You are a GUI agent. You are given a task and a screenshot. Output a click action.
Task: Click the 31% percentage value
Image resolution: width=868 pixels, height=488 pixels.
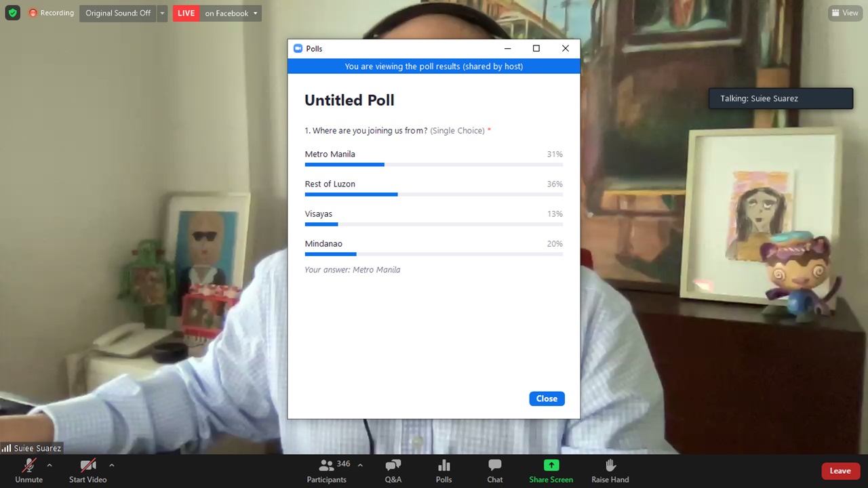tap(555, 154)
